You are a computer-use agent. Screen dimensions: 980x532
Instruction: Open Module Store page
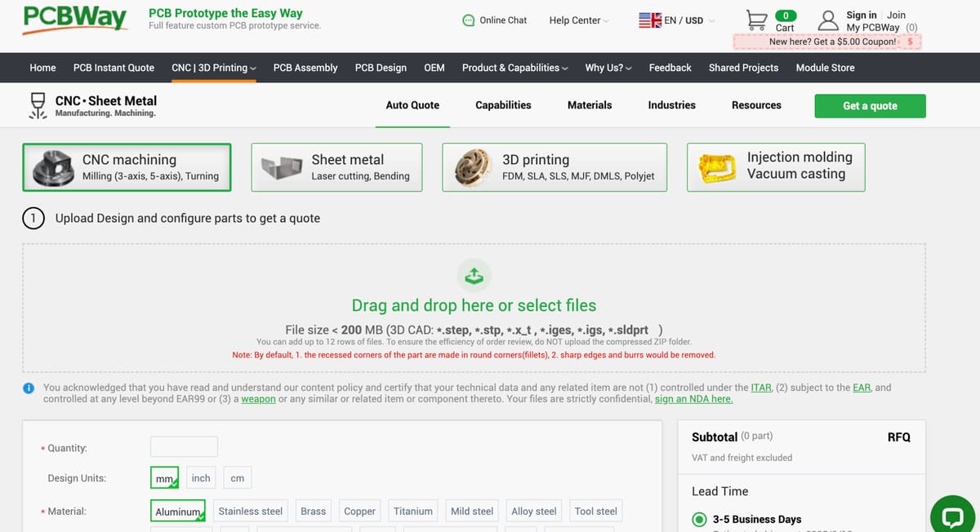(825, 68)
